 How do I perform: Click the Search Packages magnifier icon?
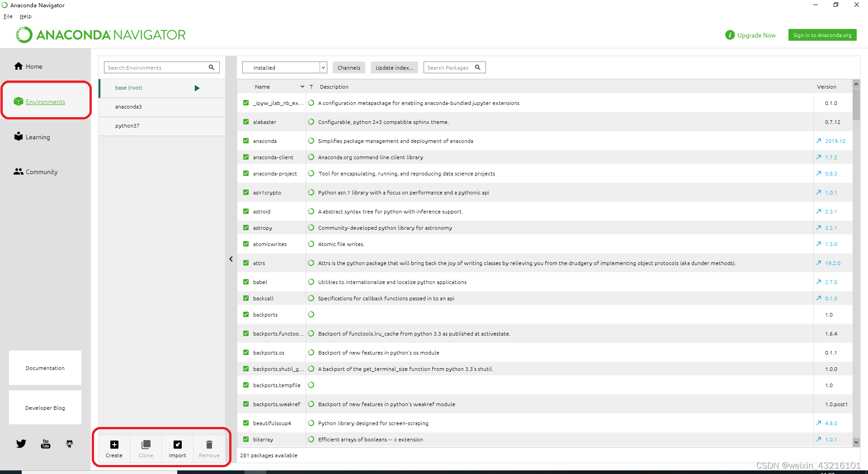[x=478, y=67]
